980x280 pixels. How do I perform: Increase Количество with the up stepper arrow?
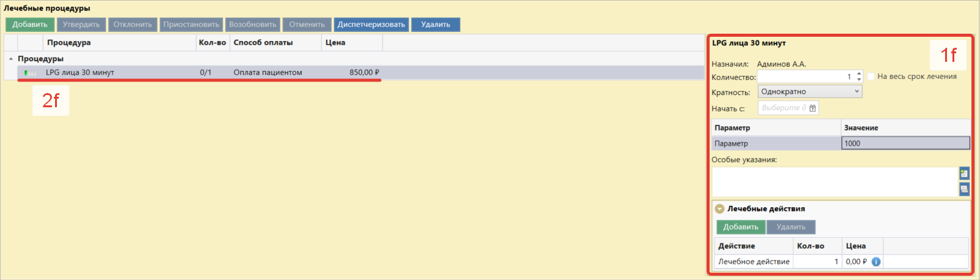(x=859, y=74)
